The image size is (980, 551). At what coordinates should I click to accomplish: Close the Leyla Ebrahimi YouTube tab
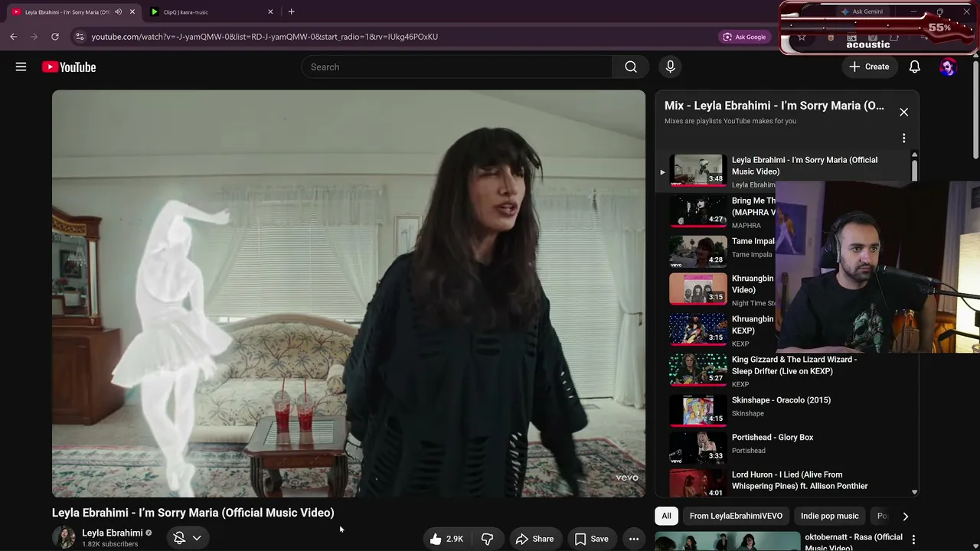click(132, 11)
